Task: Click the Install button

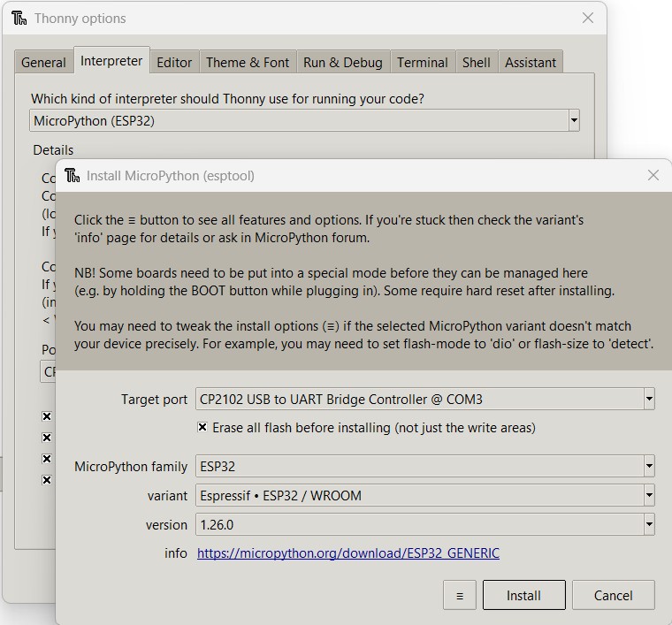Action: 523,595
